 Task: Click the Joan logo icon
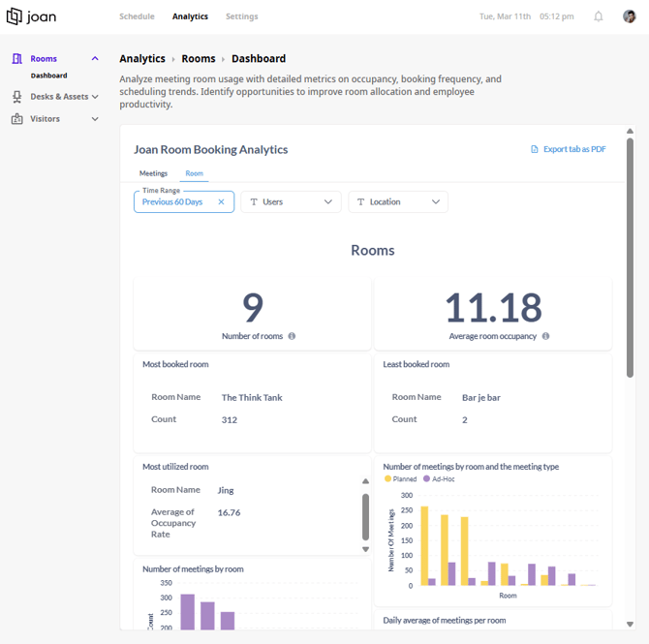pos(15,16)
